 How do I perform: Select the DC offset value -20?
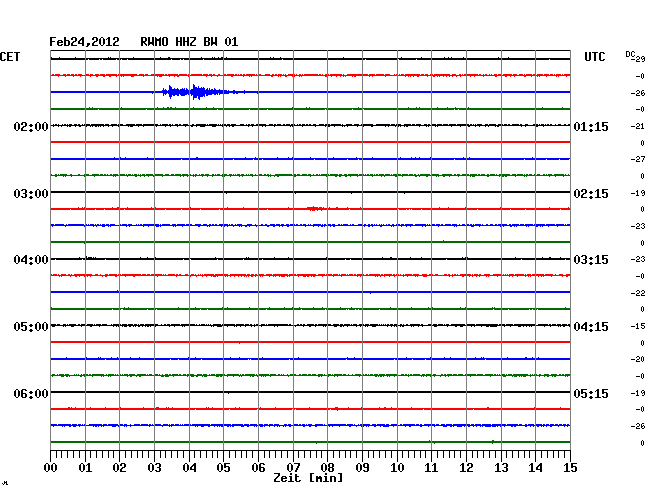(638, 359)
